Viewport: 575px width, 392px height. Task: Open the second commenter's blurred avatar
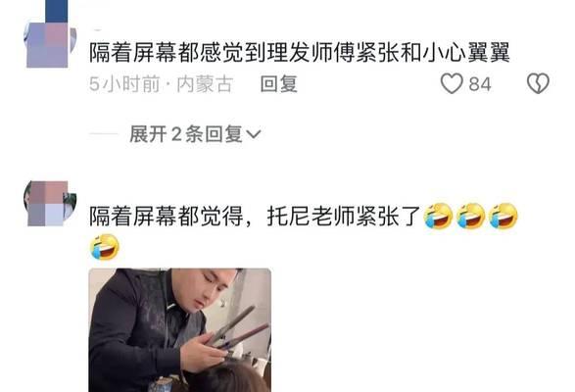50,203
